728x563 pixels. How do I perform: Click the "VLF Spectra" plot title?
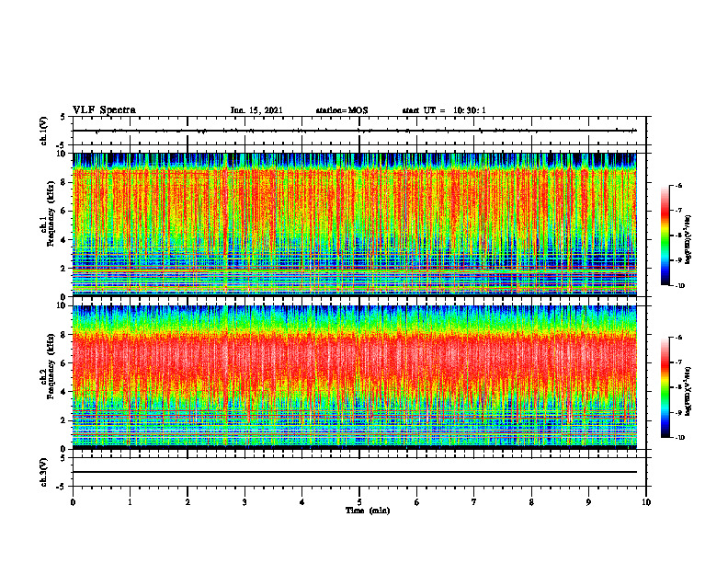[104, 110]
